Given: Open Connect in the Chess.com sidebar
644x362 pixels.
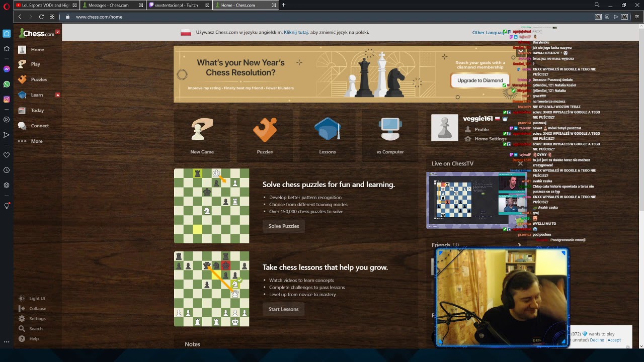Looking at the screenshot, I should pos(34,126).
